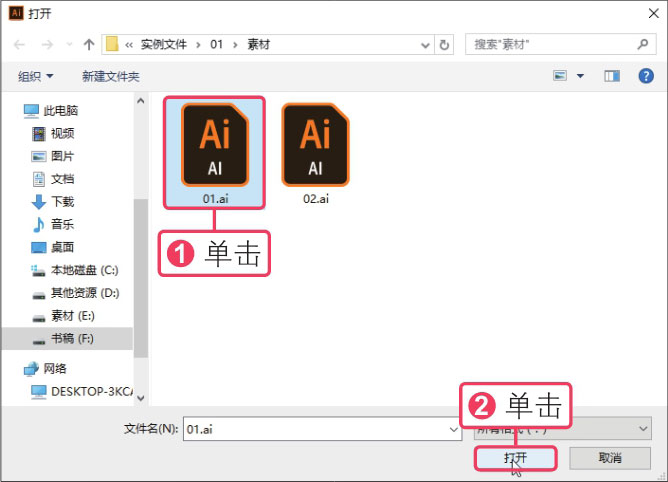This screenshot has width=668, height=482.
Task: Show hidden path levels double chevron
Action: point(129,45)
